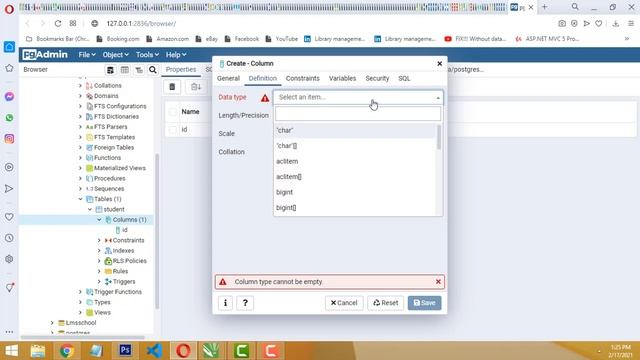
Task: Click the browser address bar URL
Action: 141,24
